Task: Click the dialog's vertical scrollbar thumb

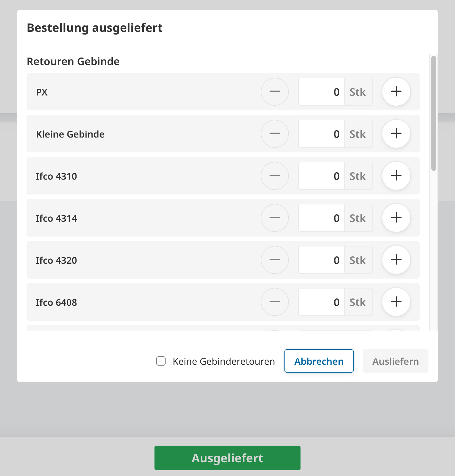Action: [433, 113]
